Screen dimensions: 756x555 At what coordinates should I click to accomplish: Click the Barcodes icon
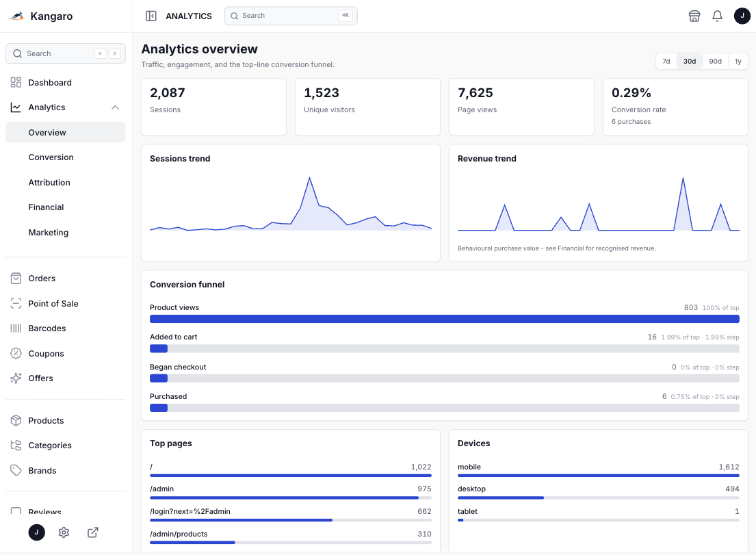tap(16, 328)
